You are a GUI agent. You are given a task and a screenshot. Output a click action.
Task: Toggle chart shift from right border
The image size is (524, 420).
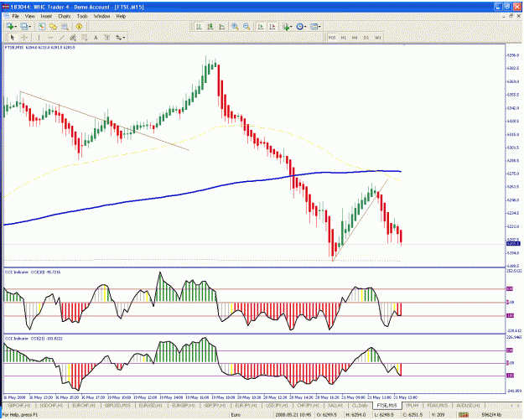pyautogui.click(x=272, y=27)
